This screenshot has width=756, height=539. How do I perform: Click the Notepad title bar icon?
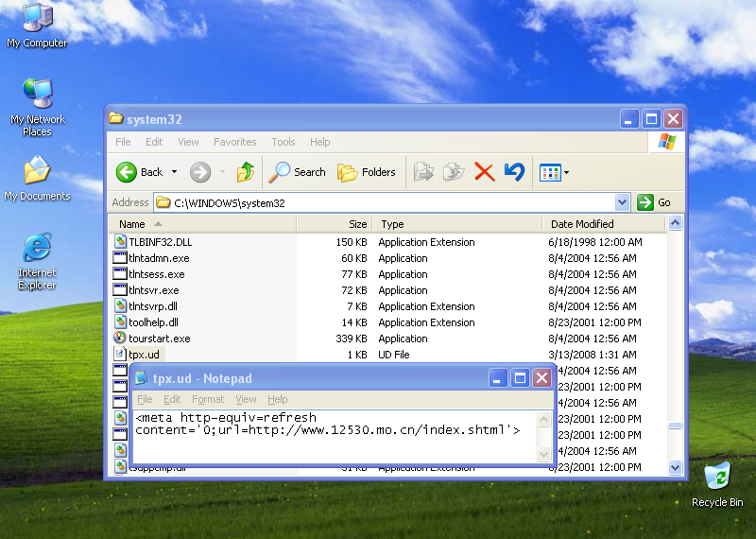click(x=141, y=378)
